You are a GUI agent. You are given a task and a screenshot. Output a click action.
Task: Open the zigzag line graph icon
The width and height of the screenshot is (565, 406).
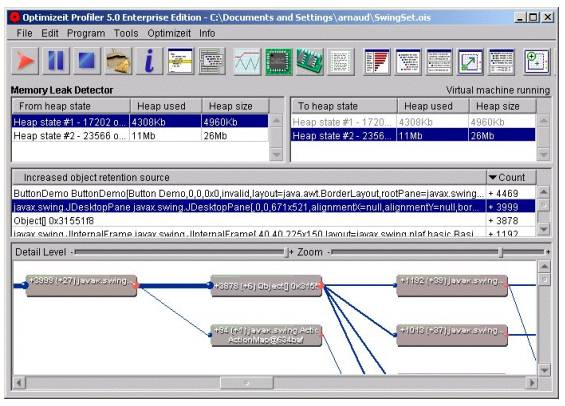click(247, 62)
